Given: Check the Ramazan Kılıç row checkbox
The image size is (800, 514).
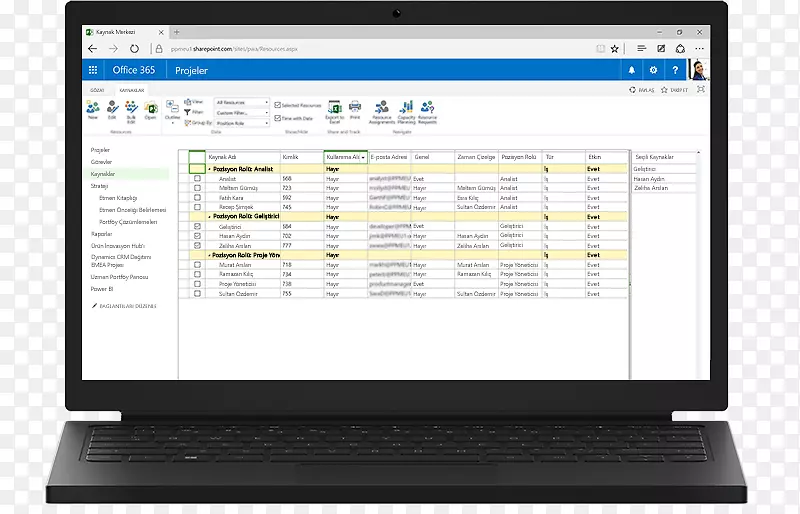Looking at the screenshot, I should click(197, 274).
